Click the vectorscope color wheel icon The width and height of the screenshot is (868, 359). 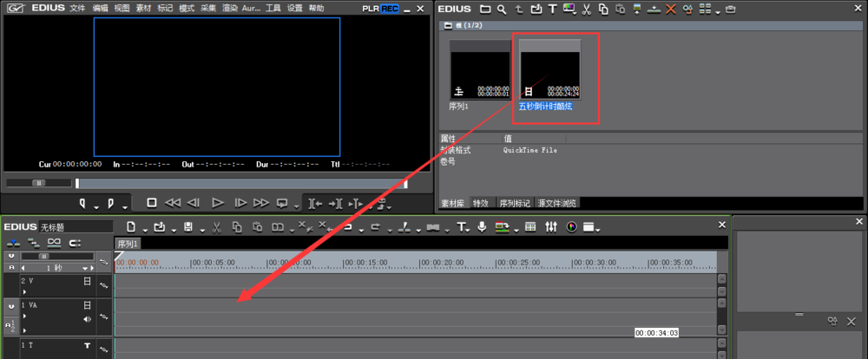(571, 227)
